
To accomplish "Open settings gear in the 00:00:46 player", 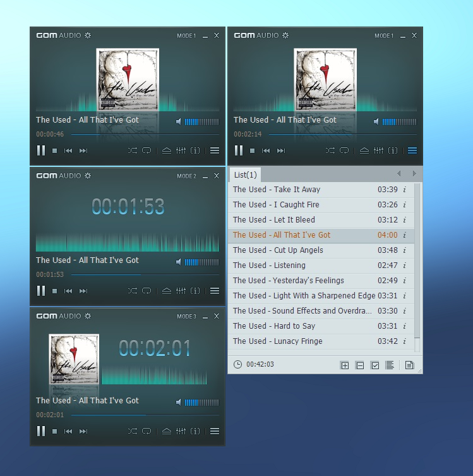I will click(x=88, y=35).
